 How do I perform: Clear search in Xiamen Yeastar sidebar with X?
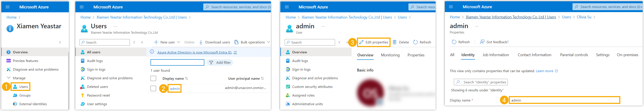[x=60, y=42]
